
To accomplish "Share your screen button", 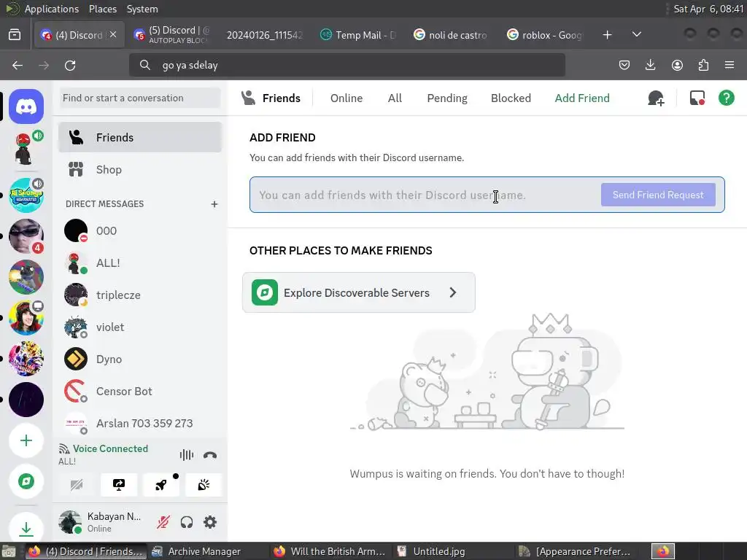I will pyautogui.click(x=119, y=485).
